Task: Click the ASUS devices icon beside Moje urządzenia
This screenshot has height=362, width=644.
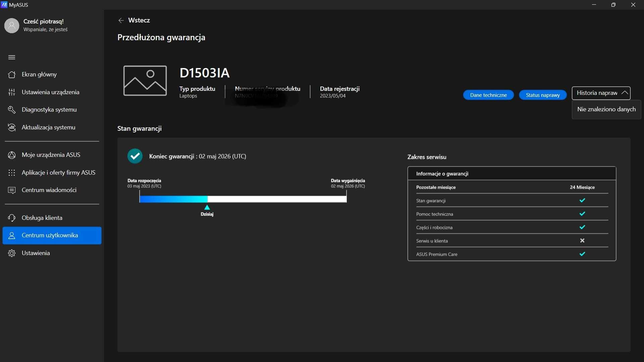Action: point(12,155)
